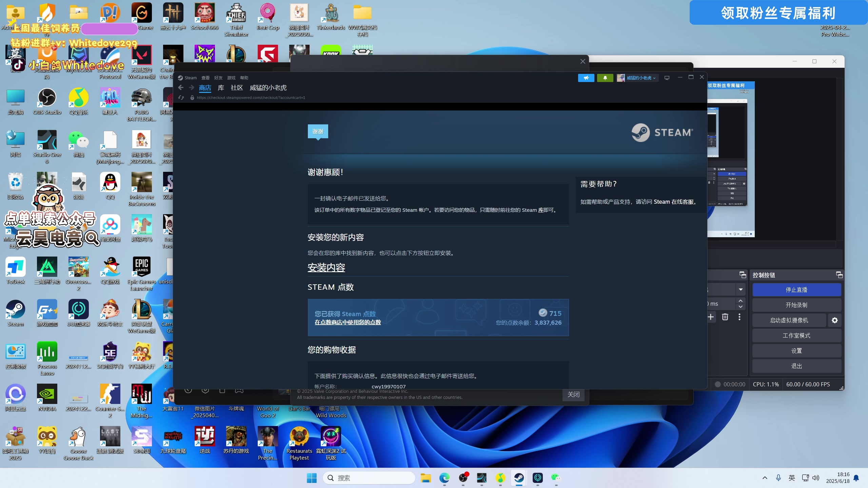Select the Restaurats Playtest desktop icon
Image resolution: width=868 pixels, height=488 pixels.
(x=299, y=444)
